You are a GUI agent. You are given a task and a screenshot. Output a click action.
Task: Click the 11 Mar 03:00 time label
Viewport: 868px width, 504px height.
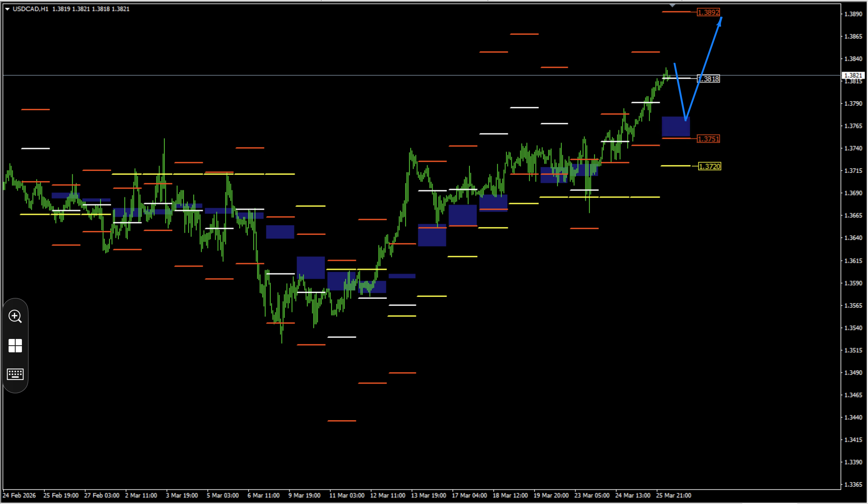tap(347, 495)
